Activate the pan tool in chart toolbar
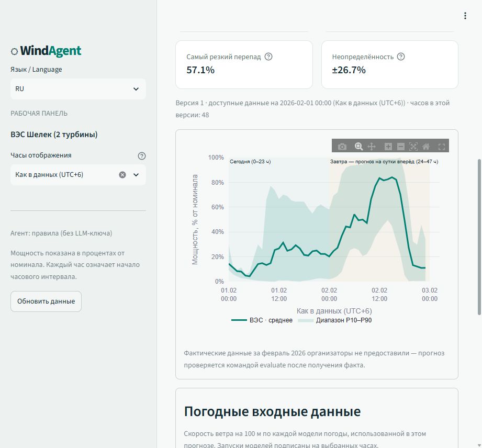Screen dimensions: 482x448 pyautogui.click(x=372, y=147)
